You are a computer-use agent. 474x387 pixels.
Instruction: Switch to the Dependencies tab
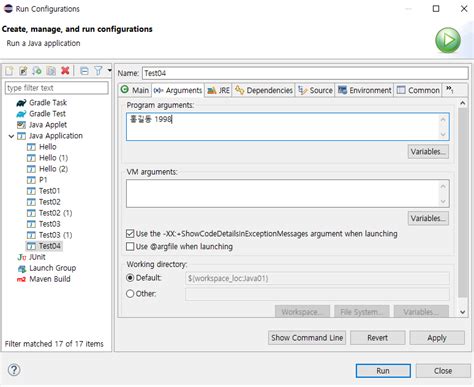(264, 90)
